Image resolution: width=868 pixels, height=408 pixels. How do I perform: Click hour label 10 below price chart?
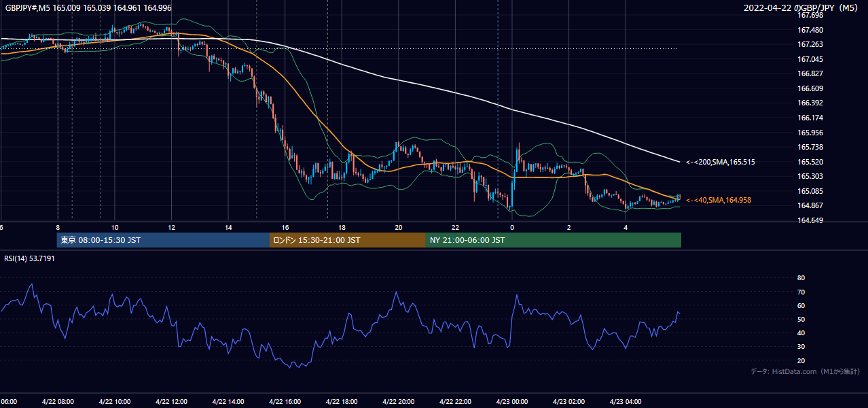point(115,227)
